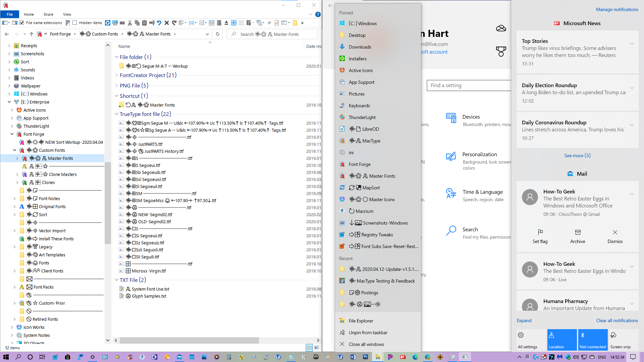Open LibreOD from pinned list
644x362 pixels.
point(371,129)
